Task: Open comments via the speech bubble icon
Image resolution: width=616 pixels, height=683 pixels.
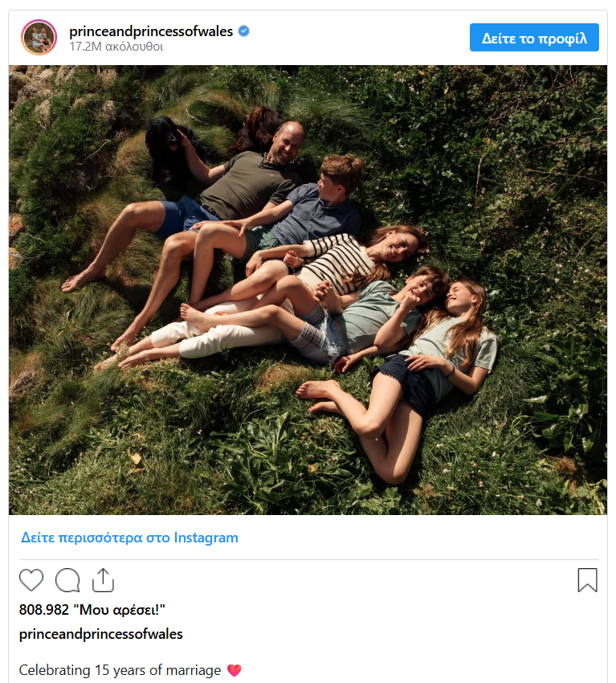Action: click(x=67, y=580)
